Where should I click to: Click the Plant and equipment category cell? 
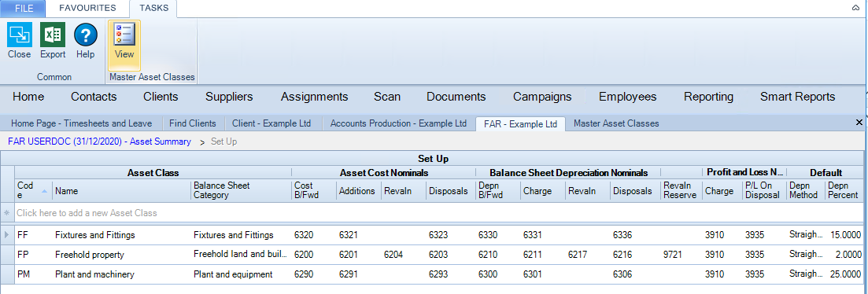(242, 274)
